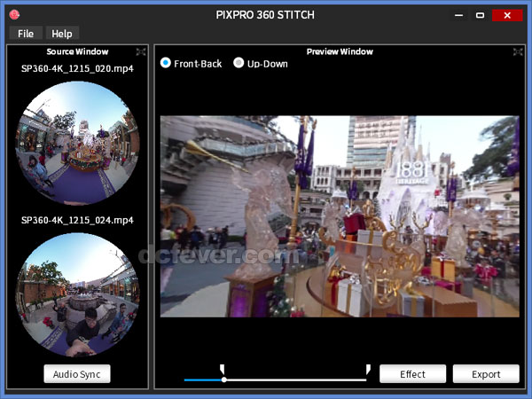Click the SP360-4K_1215_020.mp4 fisheye thumbnail
This screenshot has height=399, width=532.
click(x=77, y=143)
